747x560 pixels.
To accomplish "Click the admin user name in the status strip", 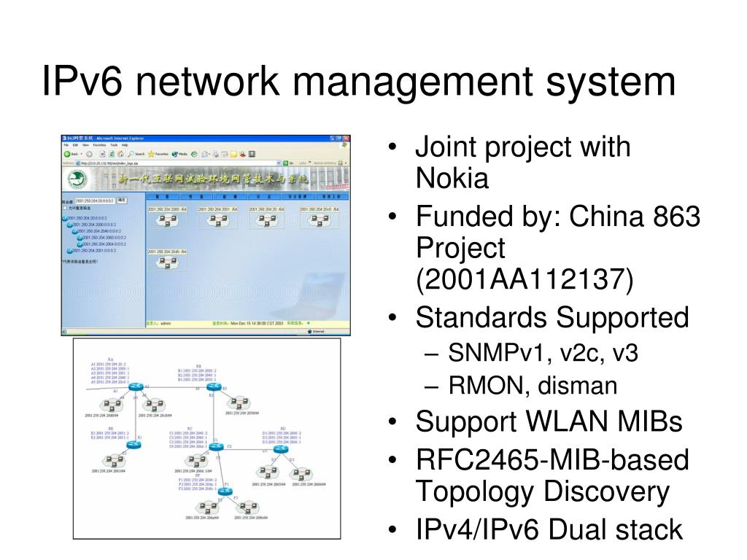I will coord(166,323).
